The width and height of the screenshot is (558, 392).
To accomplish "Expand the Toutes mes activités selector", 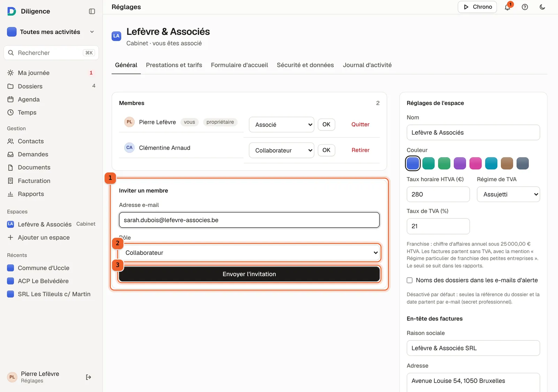I will [x=51, y=32].
